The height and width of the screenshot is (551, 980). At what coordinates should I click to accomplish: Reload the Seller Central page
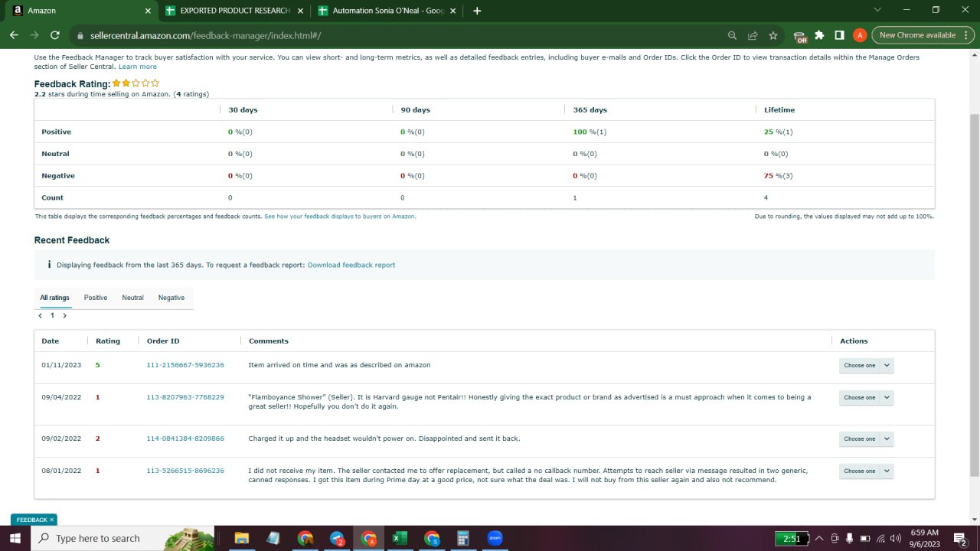[54, 35]
